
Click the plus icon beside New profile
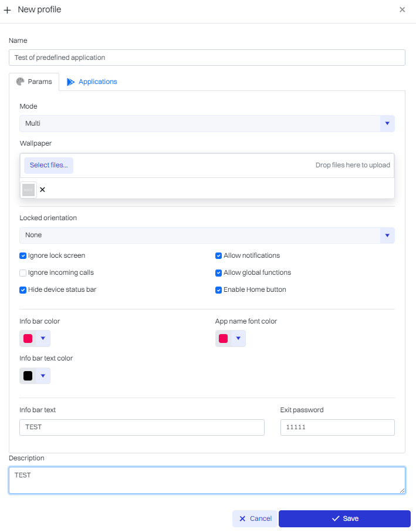click(8, 10)
